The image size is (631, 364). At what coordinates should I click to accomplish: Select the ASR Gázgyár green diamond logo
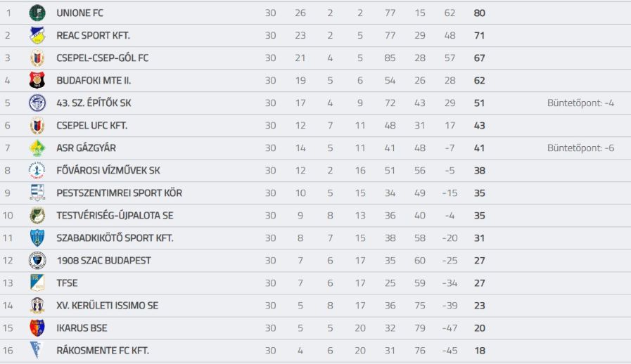(37, 148)
